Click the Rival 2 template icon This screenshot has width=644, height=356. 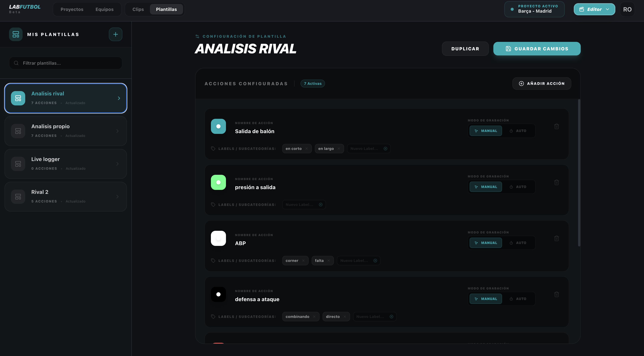pos(18,196)
